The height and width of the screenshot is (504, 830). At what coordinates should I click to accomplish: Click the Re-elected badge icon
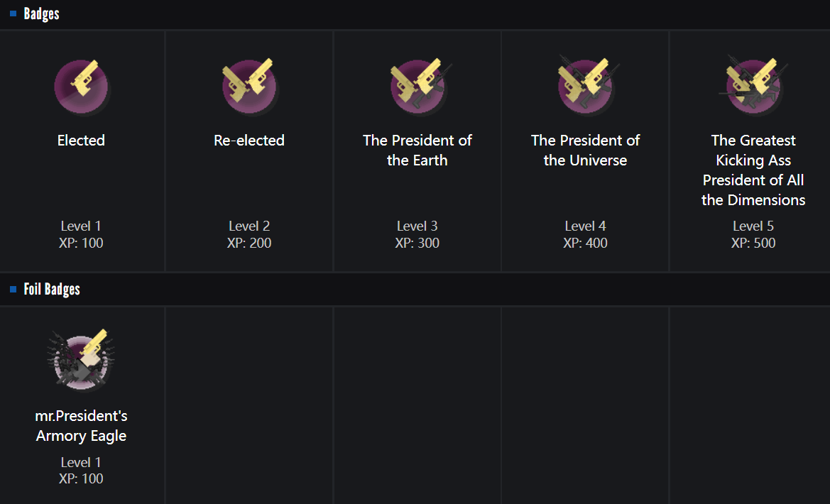(x=249, y=87)
